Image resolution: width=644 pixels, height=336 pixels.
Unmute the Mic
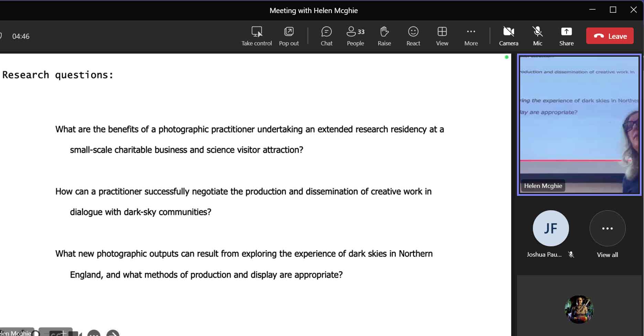tap(537, 36)
